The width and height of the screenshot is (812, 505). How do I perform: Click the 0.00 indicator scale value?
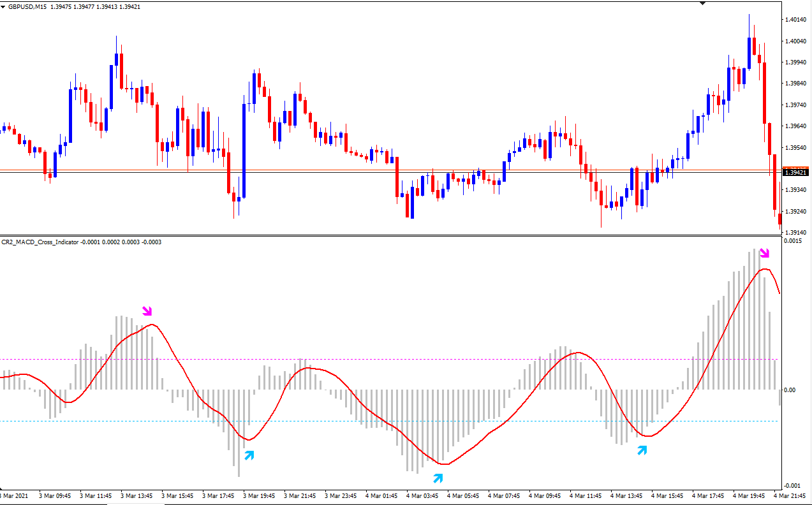click(791, 390)
